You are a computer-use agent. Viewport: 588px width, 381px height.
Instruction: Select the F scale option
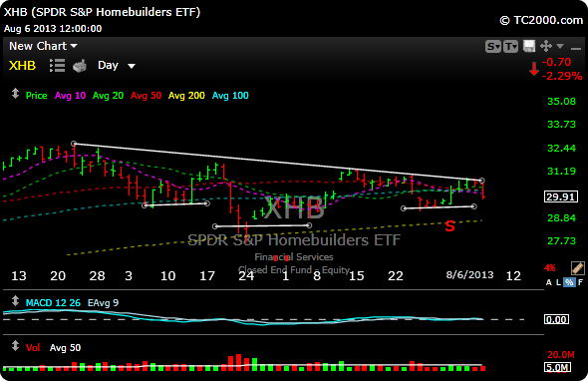(x=580, y=282)
